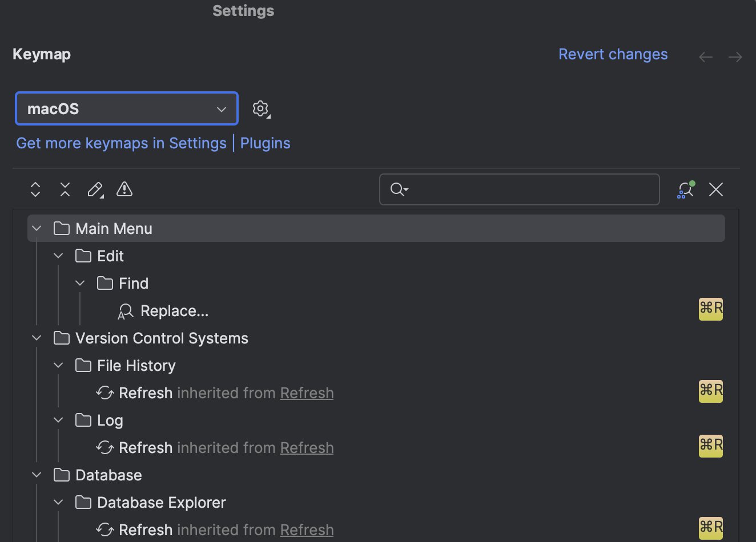Image resolution: width=756 pixels, height=542 pixels.
Task: Clear the search with the X icon
Action: (x=715, y=189)
